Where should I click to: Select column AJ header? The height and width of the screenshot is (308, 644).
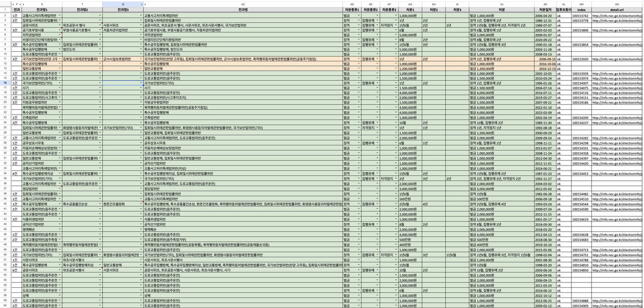click(x=502, y=4)
